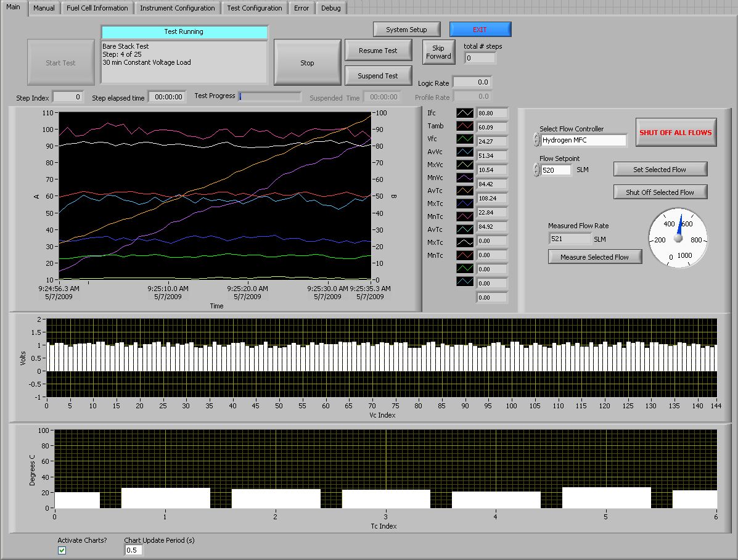The image size is (738, 560).
Task: Click the Step elapsed time field
Action: tap(167, 97)
